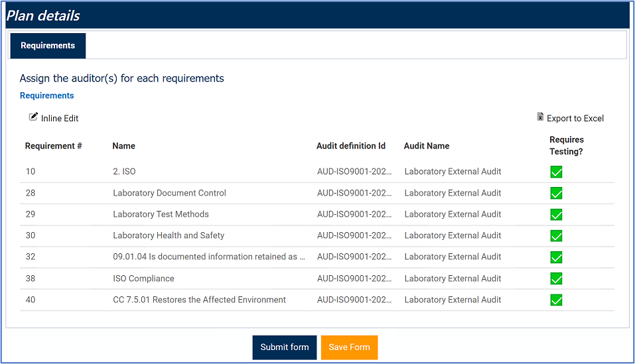
Task: Click the Export to Excel label
Action: pyautogui.click(x=575, y=119)
